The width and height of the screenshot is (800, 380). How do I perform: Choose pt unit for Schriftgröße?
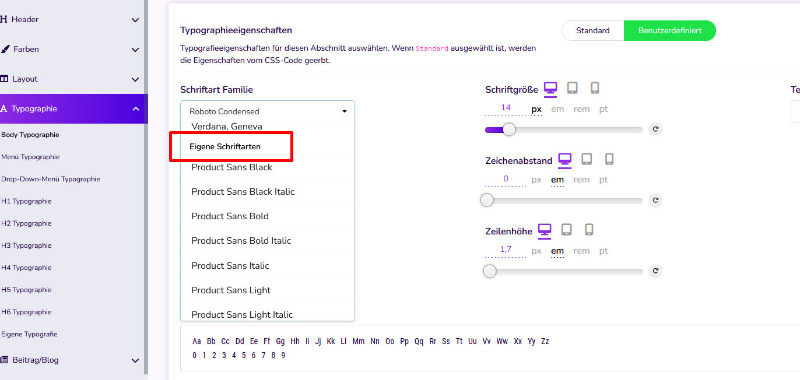[x=604, y=109]
